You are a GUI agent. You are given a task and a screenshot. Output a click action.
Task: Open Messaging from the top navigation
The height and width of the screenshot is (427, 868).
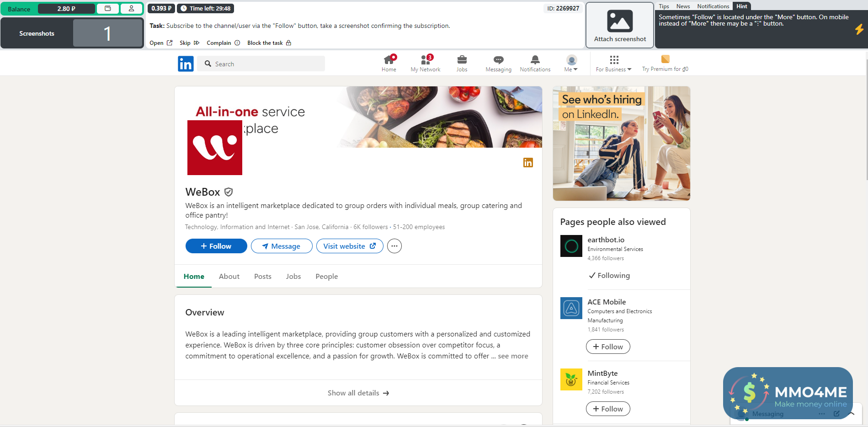pos(499,64)
